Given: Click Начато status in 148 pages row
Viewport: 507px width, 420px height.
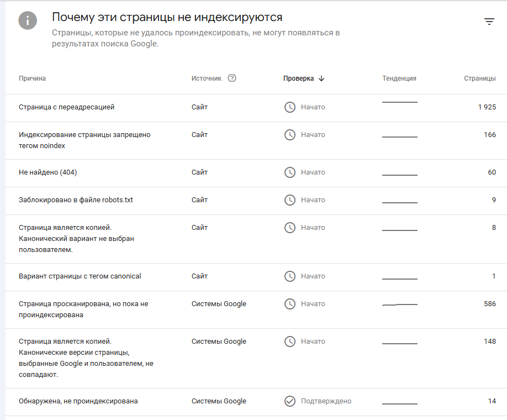Looking at the screenshot, I should (313, 342).
